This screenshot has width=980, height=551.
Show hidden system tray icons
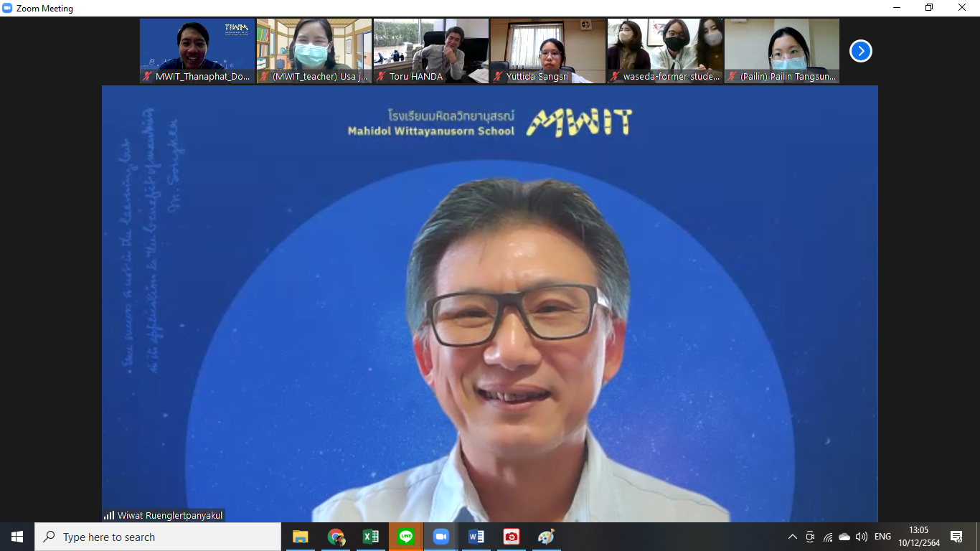pos(793,537)
